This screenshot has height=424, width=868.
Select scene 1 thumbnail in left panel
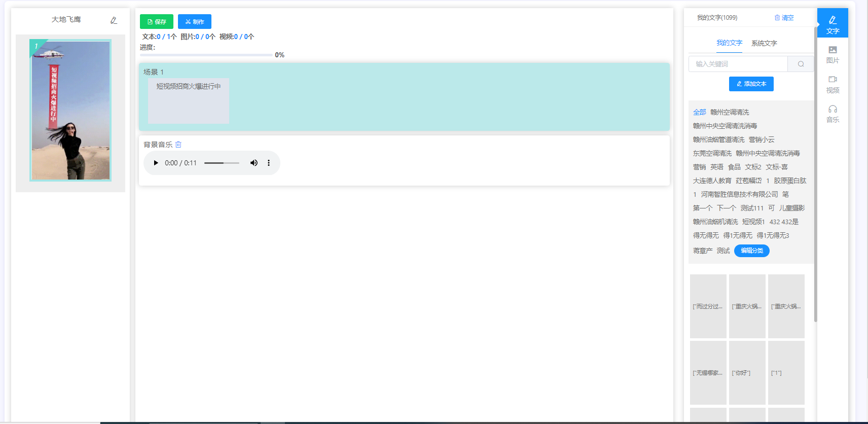pyautogui.click(x=70, y=110)
